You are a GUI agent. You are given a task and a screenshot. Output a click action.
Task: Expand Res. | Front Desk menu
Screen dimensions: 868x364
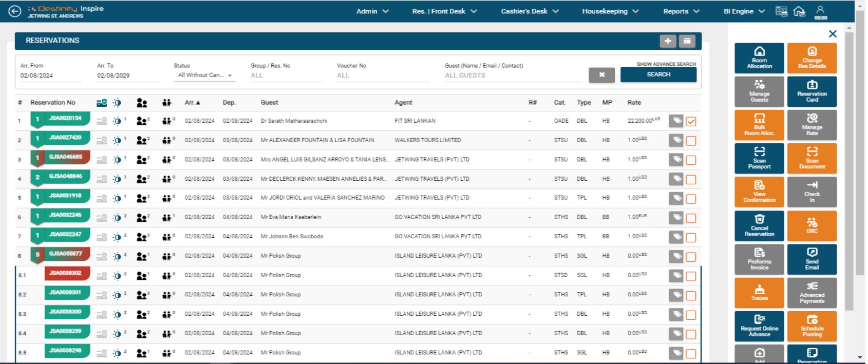click(444, 11)
